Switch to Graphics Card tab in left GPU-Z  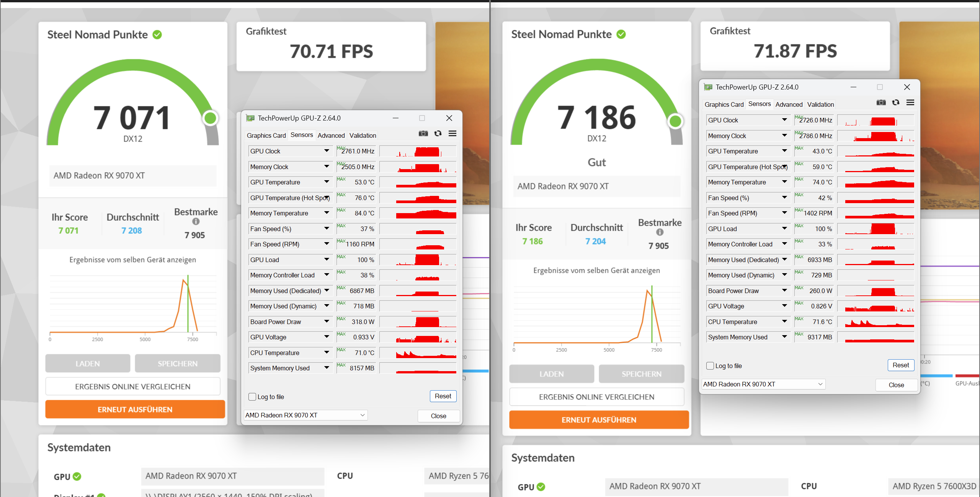(x=266, y=135)
